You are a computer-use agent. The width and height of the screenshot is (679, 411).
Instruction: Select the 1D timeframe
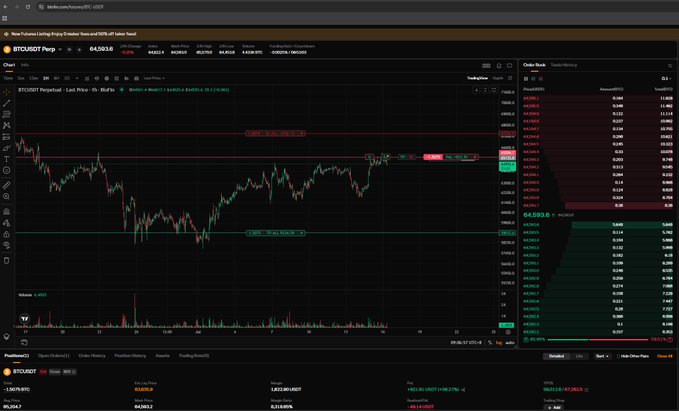67,78
